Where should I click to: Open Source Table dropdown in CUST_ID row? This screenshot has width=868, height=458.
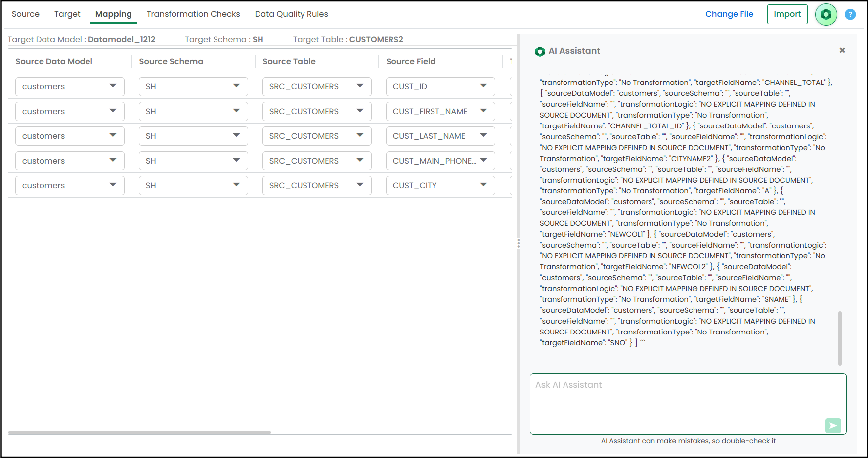point(317,86)
